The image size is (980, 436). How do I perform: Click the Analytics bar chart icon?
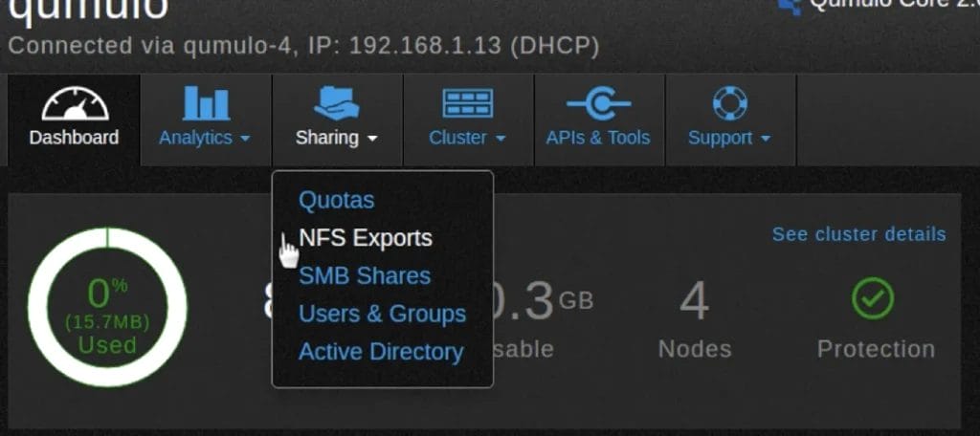coord(205,102)
